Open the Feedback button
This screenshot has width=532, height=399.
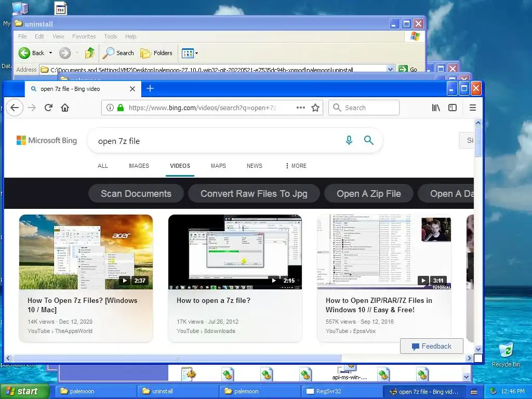(432, 346)
